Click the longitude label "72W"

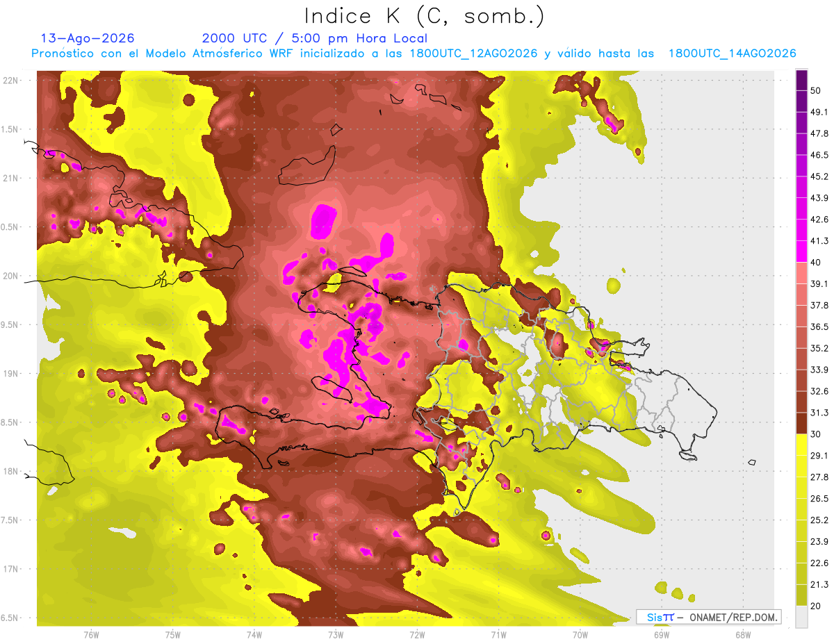tap(417, 634)
